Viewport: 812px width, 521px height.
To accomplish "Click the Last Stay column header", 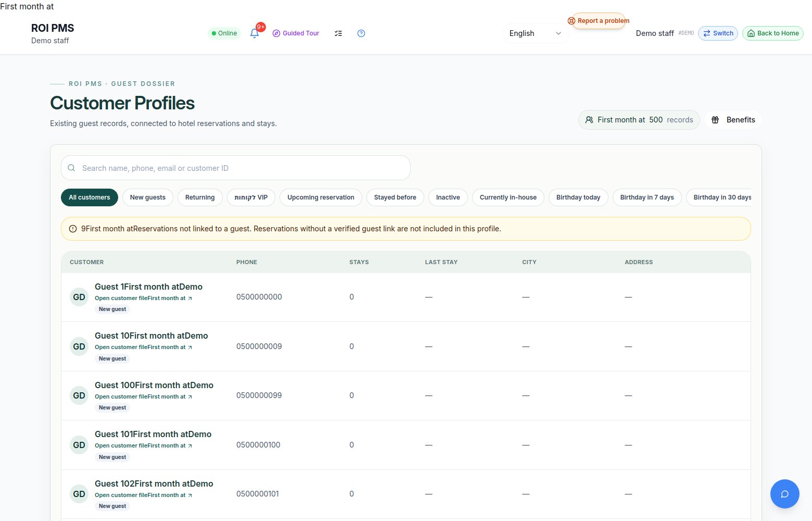I will (441, 262).
